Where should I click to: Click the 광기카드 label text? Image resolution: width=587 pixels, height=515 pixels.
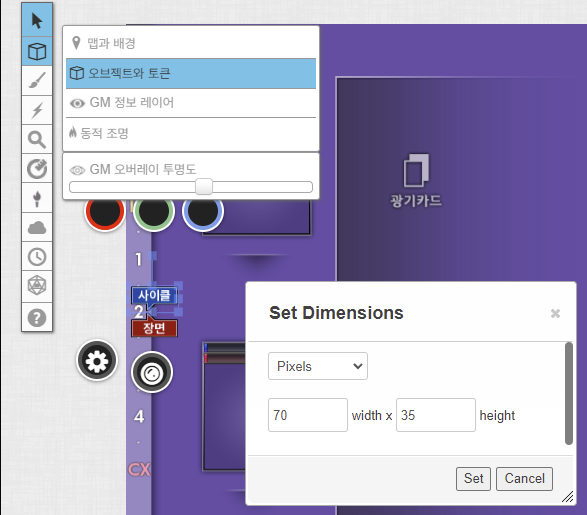tap(416, 201)
